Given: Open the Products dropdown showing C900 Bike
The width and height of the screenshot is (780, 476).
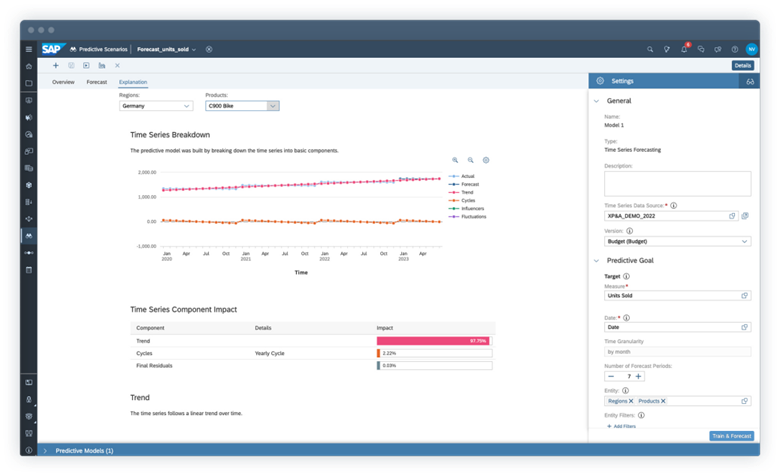Looking at the screenshot, I should coord(241,105).
